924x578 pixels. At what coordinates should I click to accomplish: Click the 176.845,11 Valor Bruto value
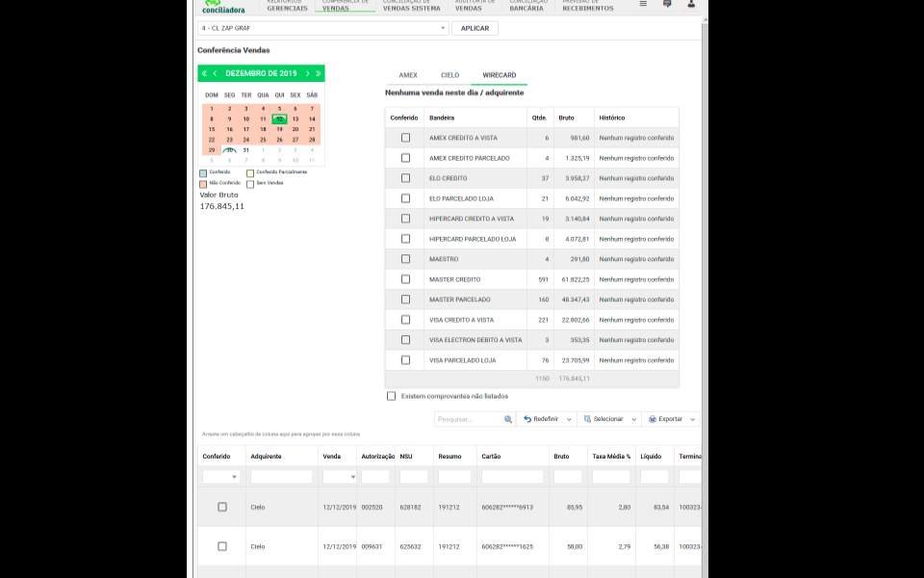point(221,206)
